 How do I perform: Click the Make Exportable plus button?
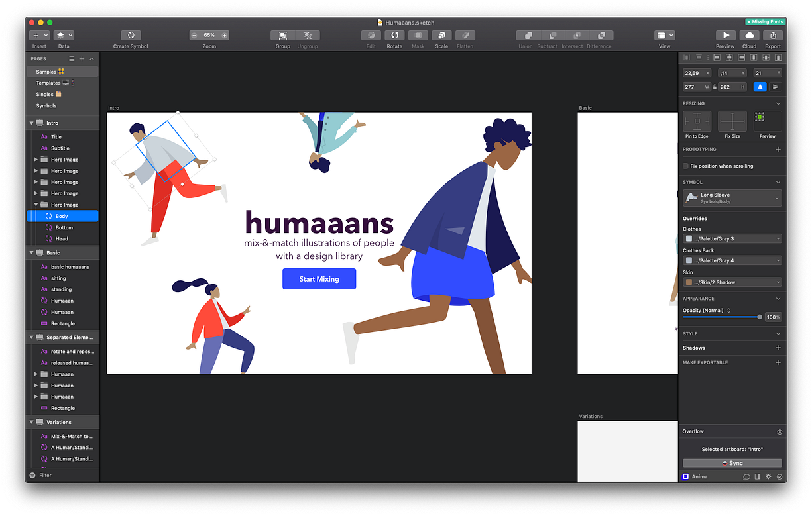click(x=778, y=362)
